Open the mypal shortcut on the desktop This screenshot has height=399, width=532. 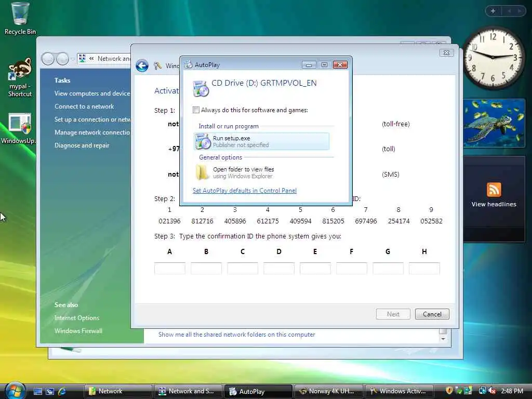(20, 77)
